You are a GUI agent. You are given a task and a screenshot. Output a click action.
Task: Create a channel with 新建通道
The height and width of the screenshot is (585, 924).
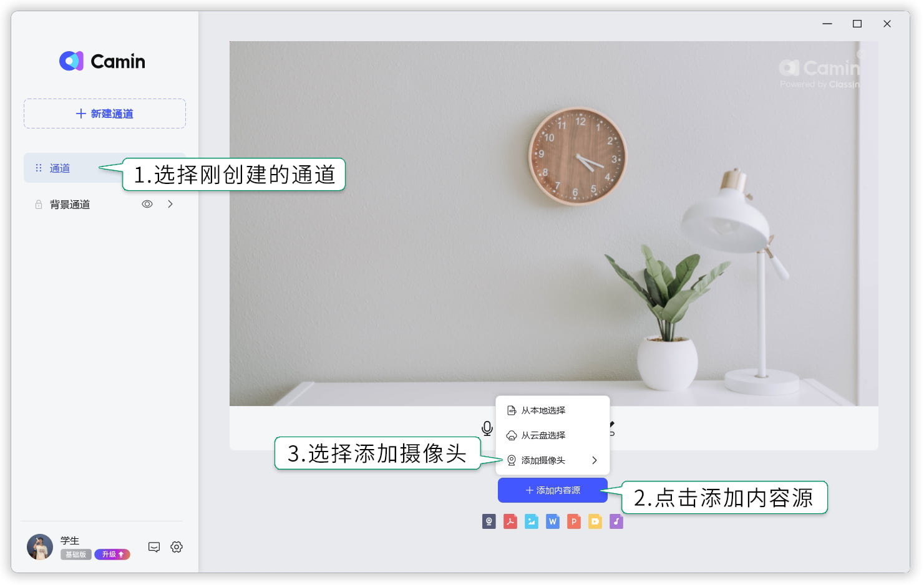click(x=105, y=114)
